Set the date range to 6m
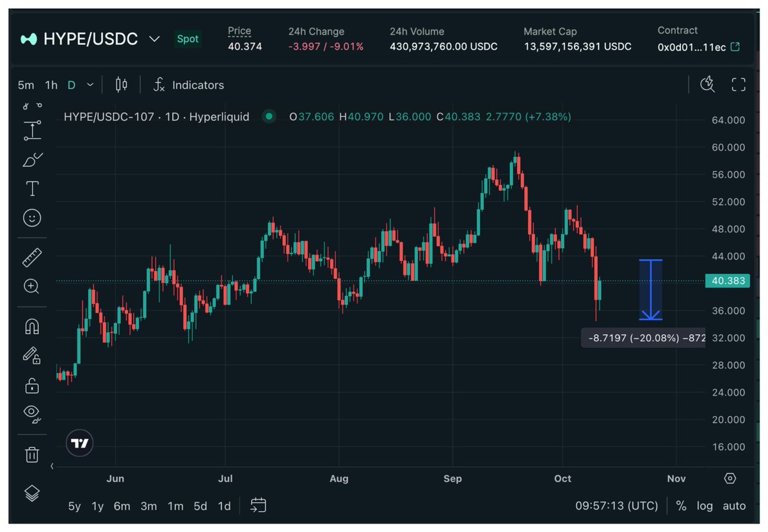The image size is (768, 532). click(122, 506)
